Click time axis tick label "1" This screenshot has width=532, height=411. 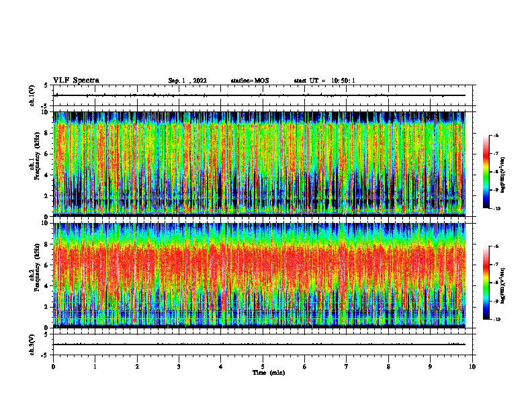(95, 367)
